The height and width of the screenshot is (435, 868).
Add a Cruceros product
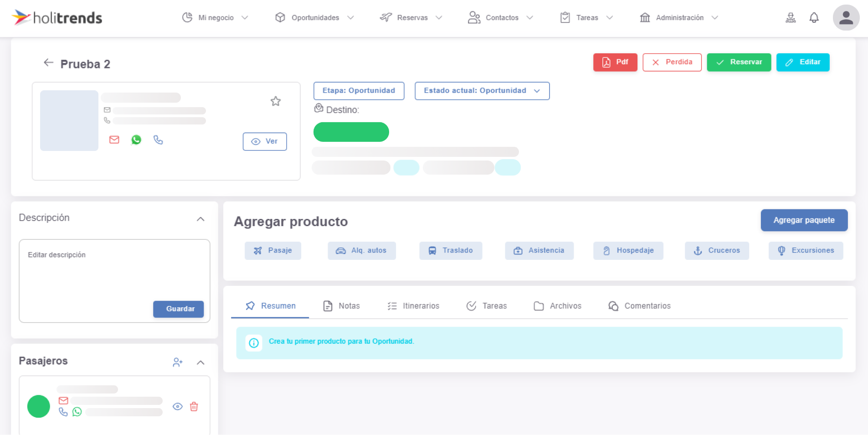pos(717,251)
